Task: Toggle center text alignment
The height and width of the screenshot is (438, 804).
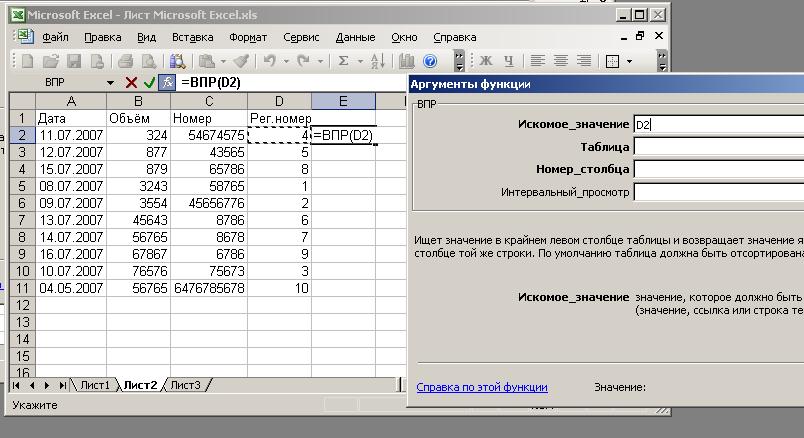Action: [559, 61]
